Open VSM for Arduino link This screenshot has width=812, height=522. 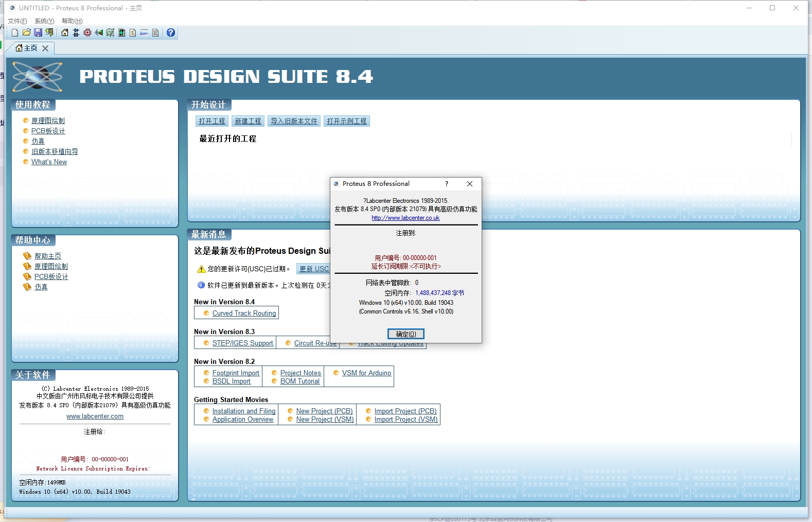coord(366,373)
